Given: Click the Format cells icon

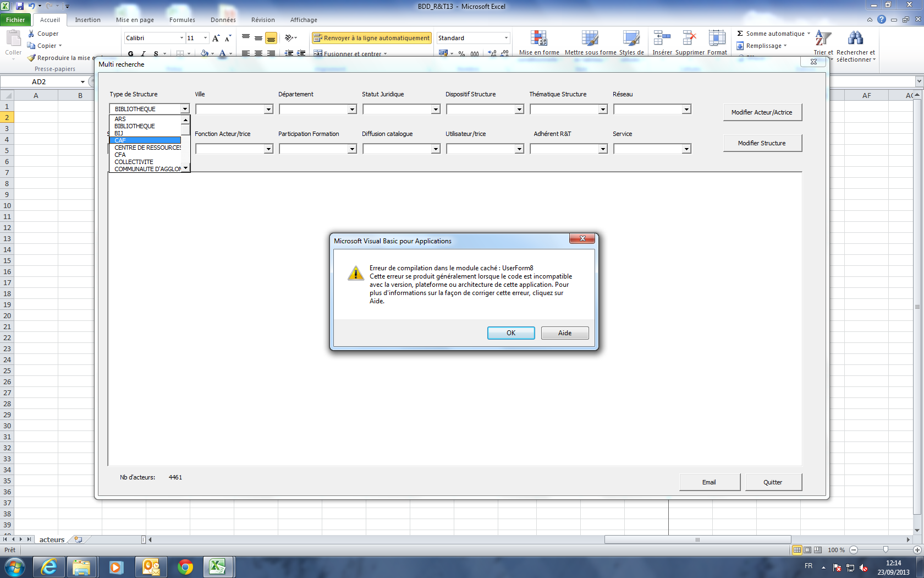Looking at the screenshot, I should coord(717,38).
